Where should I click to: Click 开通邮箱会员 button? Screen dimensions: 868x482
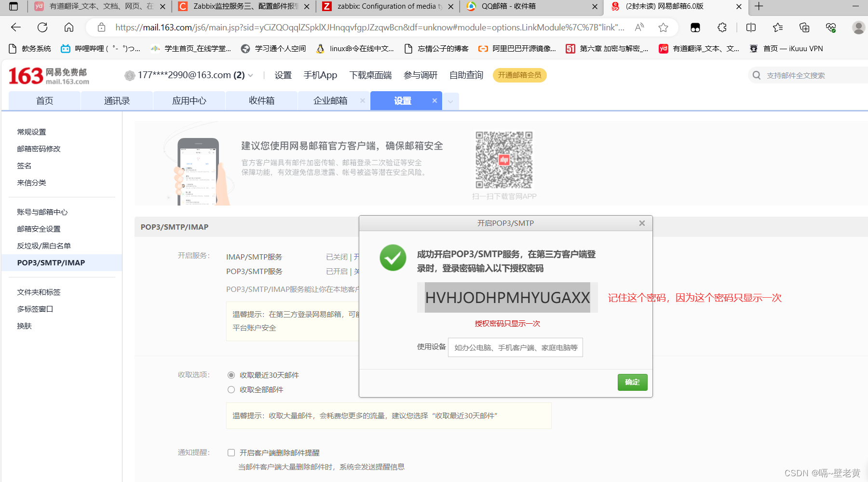click(519, 75)
